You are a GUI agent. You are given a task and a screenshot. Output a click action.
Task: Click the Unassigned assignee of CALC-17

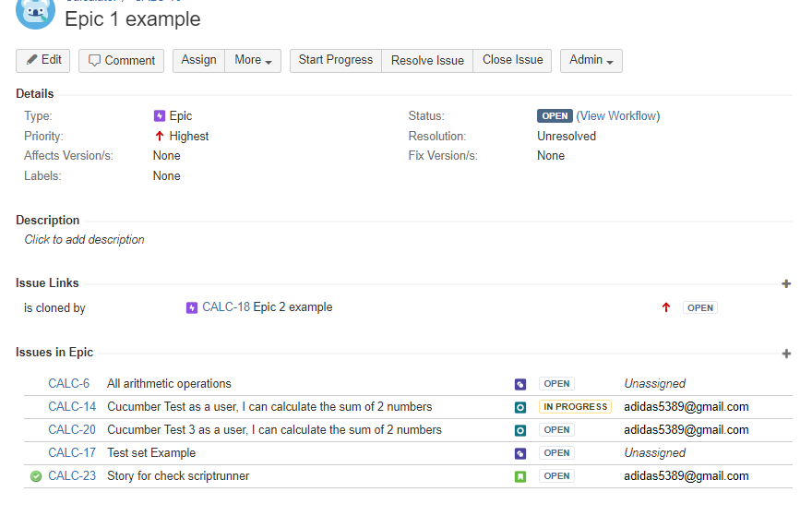(x=654, y=453)
